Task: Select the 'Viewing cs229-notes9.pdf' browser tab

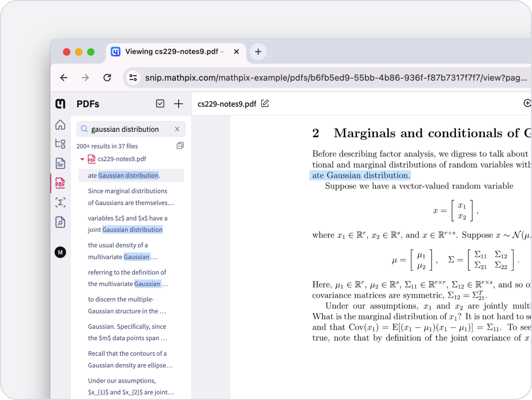Action: [176, 52]
